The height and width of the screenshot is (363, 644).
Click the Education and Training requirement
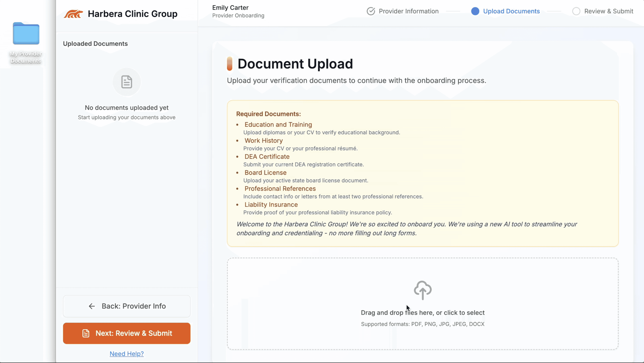click(x=278, y=125)
